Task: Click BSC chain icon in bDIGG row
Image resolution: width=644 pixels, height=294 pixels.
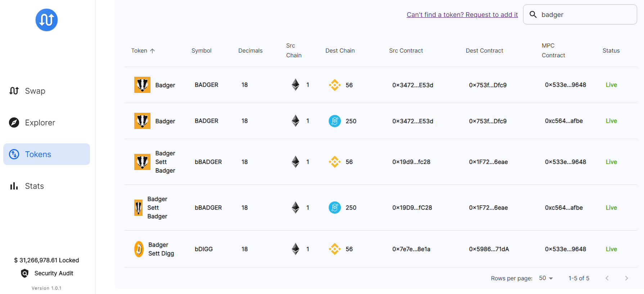Action: [335, 249]
